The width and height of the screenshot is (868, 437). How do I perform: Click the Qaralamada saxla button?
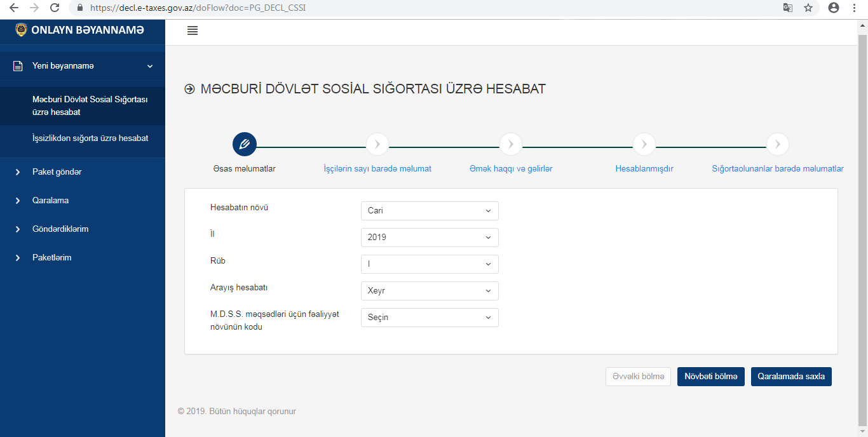pyautogui.click(x=791, y=376)
